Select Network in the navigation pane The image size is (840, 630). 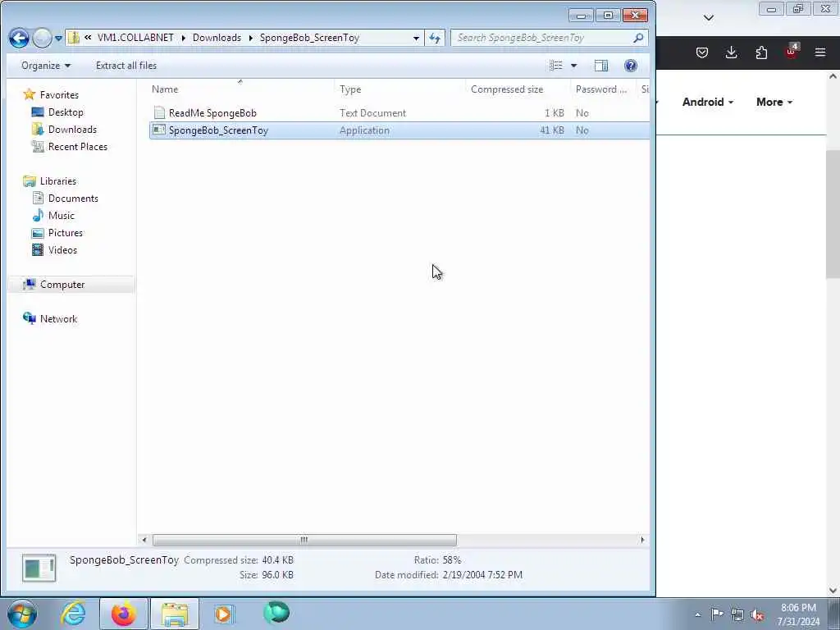pyautogui.click(x=58, y=319)
